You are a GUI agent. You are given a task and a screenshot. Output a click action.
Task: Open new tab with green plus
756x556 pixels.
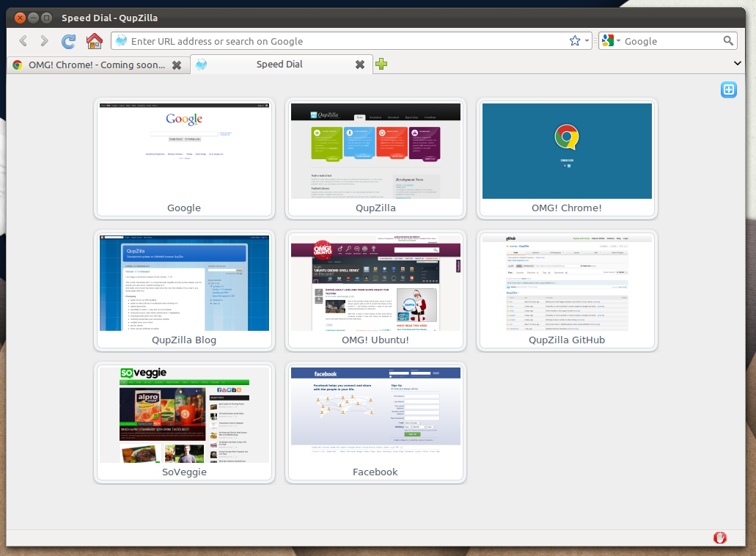(381, 65)
